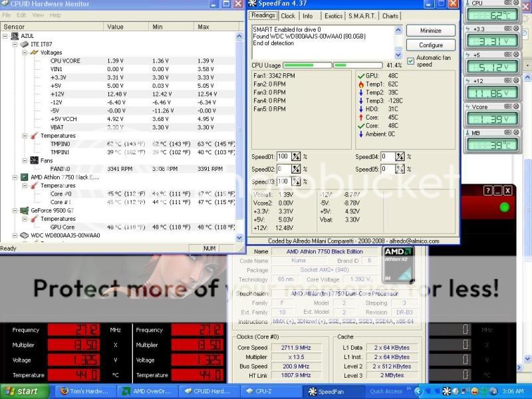Adjust Speed02 with its spinner arrows
This screenshot has width=532, height=399.
click(x=296, y=169)
